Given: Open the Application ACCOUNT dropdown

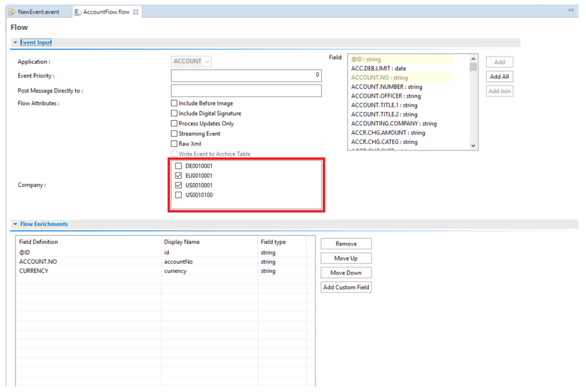Looking at the screenshot, I should (191, 62).
